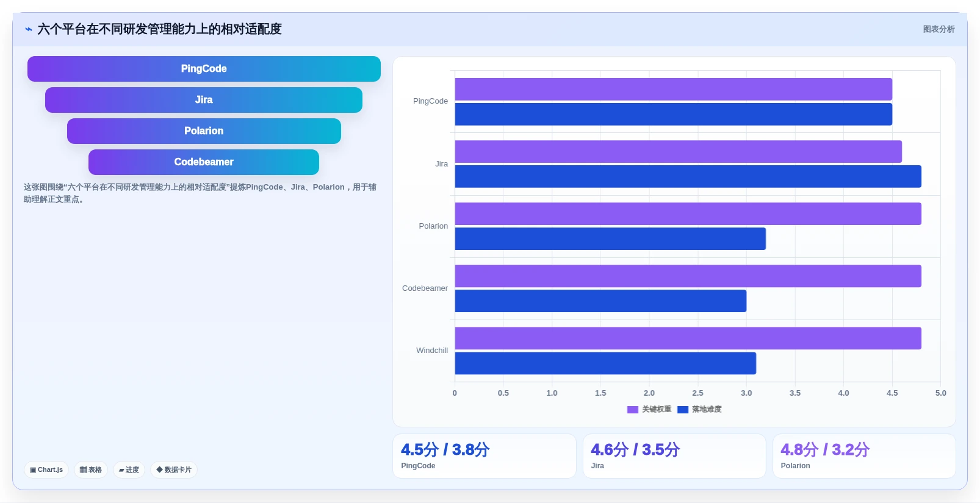Click the 2.5 x-axis tick label

point(697,393)
